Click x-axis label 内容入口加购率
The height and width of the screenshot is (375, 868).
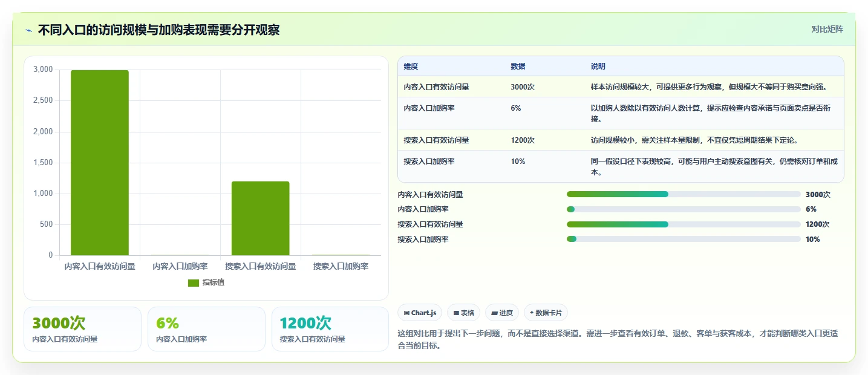(x=180, y=266)
